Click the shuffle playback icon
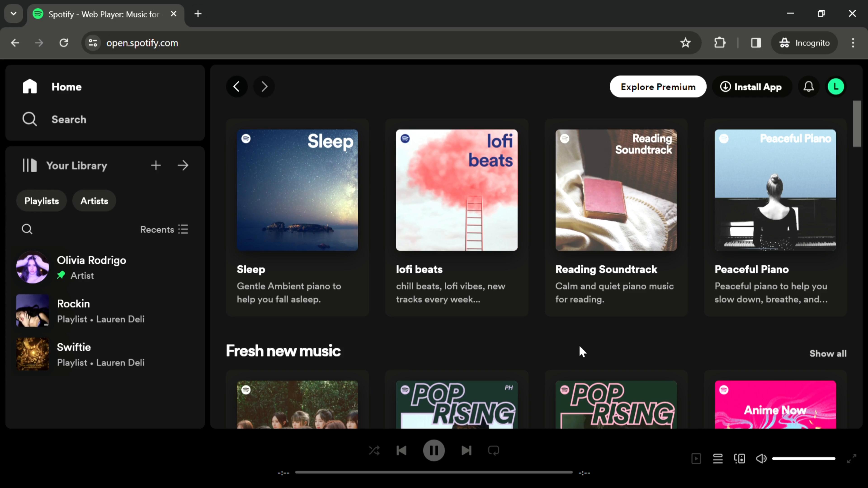Viewport: 868px width, 488px height. (374, 451)
